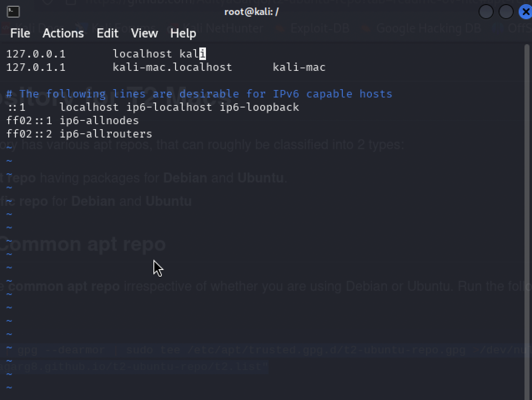Click the ip6-loopback entry
Image resolution: width=532 pixels, height=400 pixels.
[x=259, y=107]
